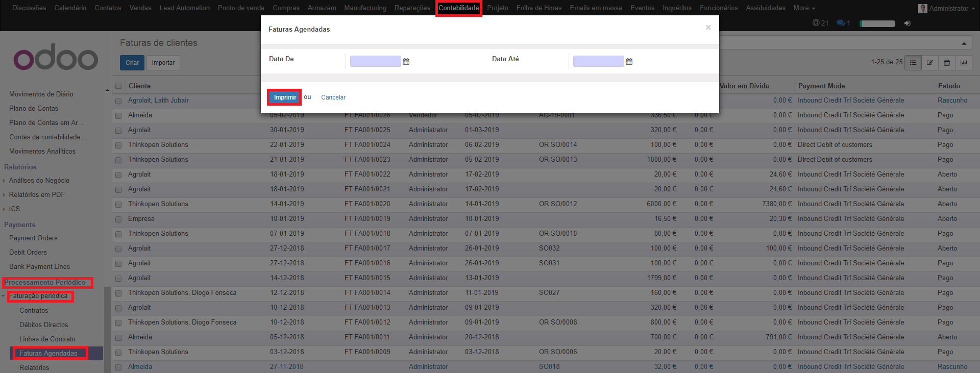Open the @ mentions inbox notifications

point(820,23)
